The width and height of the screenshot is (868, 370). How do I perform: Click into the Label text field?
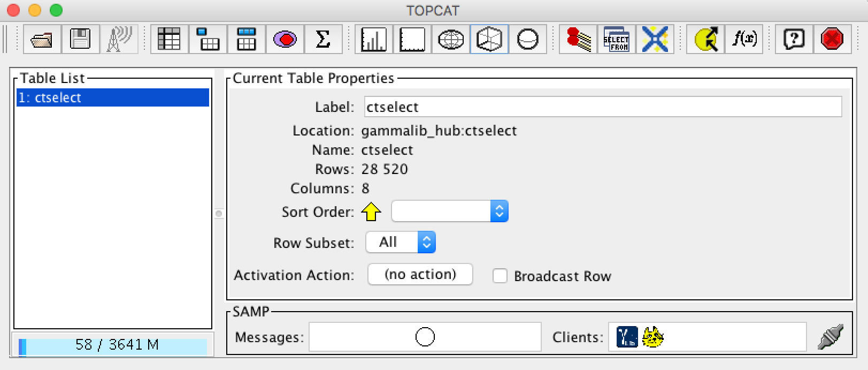pos(602,107)
